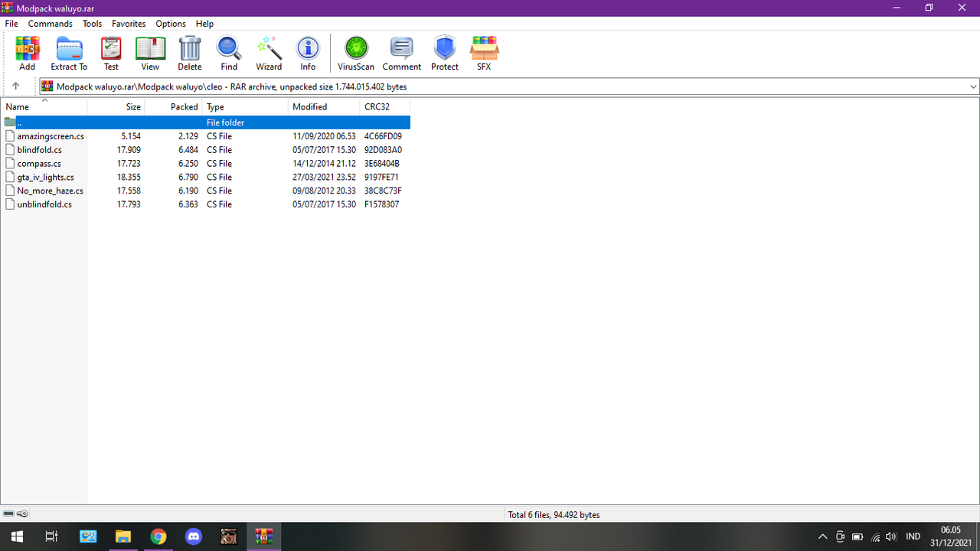
Task: Click the battery tray icon
Action: click(857, 536)
